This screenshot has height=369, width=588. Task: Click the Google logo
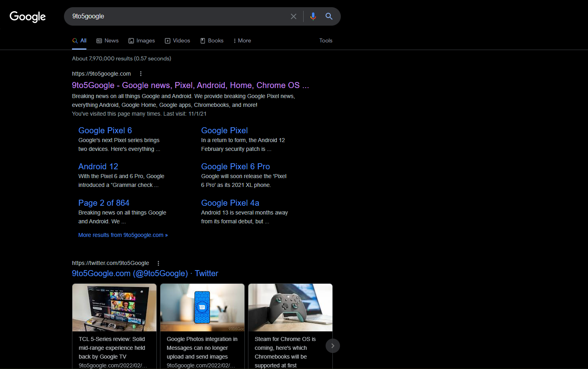pyautogui.click(x=28, y=16)
